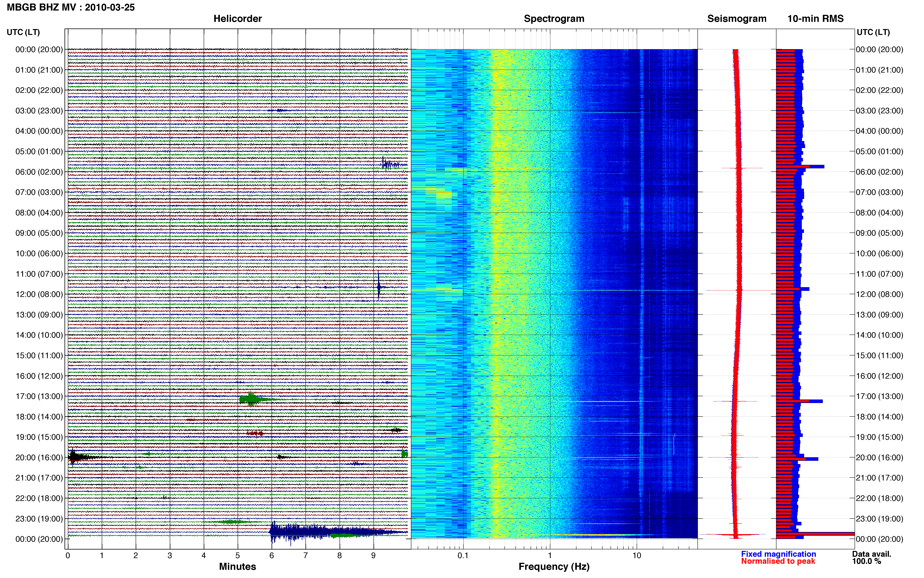Screen dimensions: 924x578
Task: Click the right 09:00 (05:00) time label
Action: (x=879, y=233)
